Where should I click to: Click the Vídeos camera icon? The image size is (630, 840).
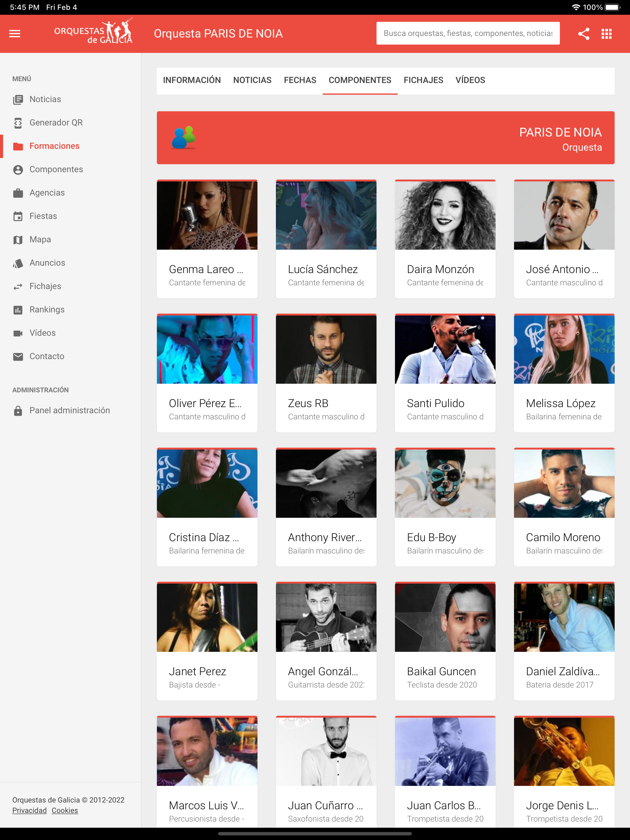click(x=18, y=333)
